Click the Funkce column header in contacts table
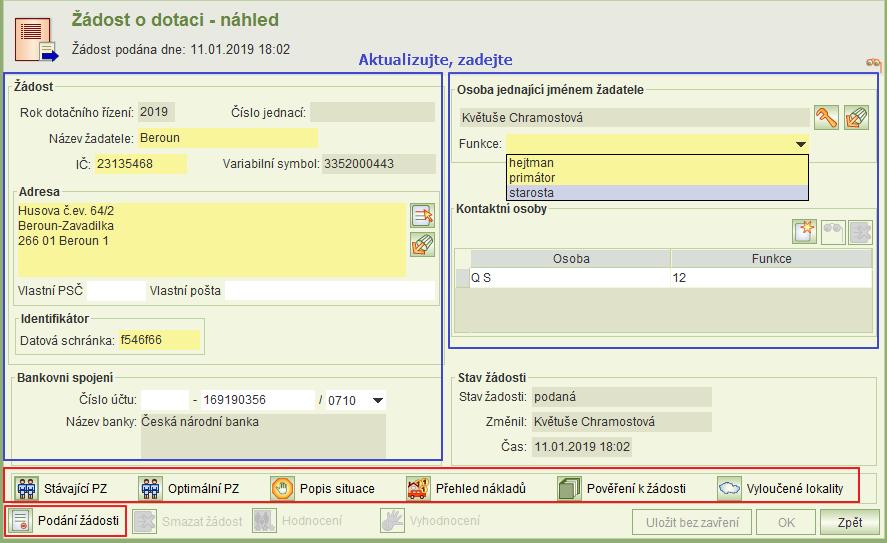The height and width of the screenshot is (543, 887). tap(772, 258)
